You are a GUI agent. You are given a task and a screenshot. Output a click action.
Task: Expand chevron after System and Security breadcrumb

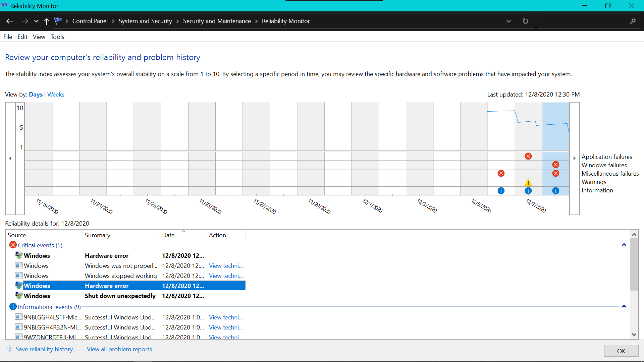pos(177,21)
